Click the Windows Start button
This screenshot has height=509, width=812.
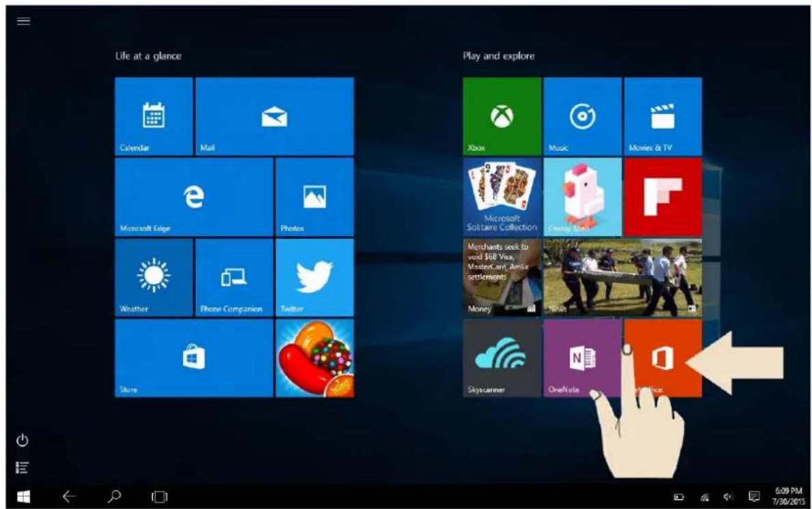click(x=23, y=497)
